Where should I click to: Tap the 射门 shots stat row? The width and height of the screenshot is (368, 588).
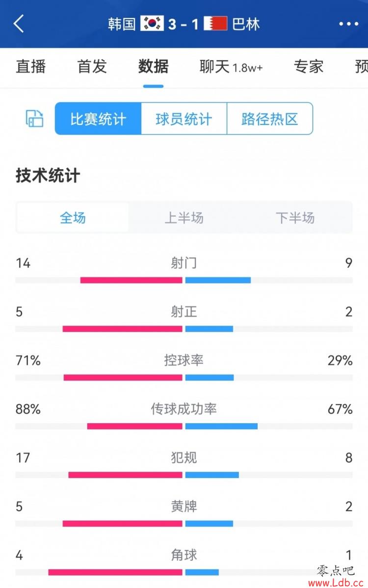coord(184,269)
